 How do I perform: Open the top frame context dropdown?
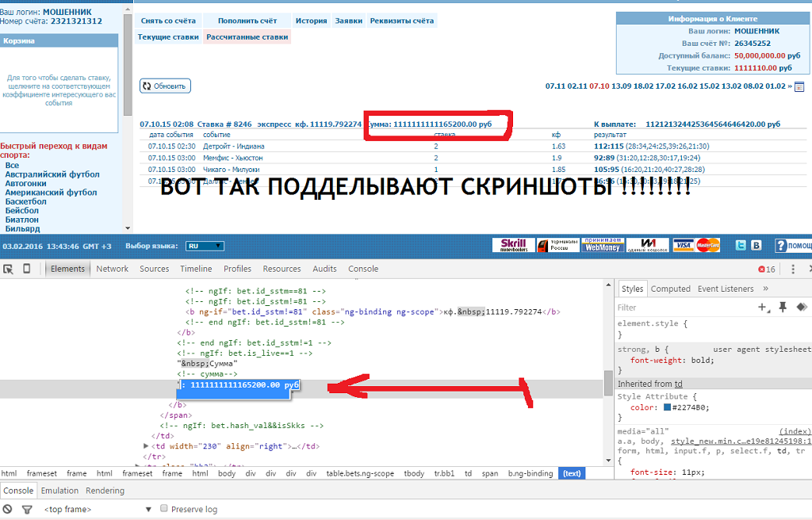(98, 509)
